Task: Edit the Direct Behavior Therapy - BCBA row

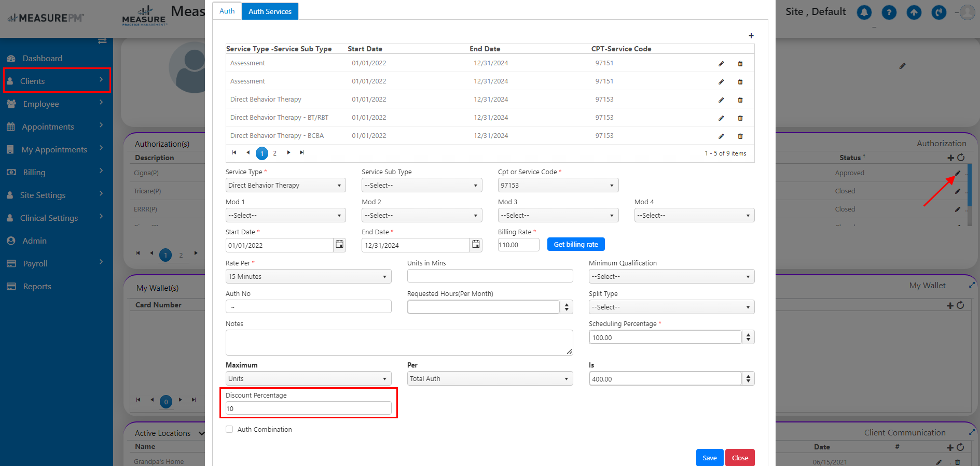Action: tap(721, 136)
